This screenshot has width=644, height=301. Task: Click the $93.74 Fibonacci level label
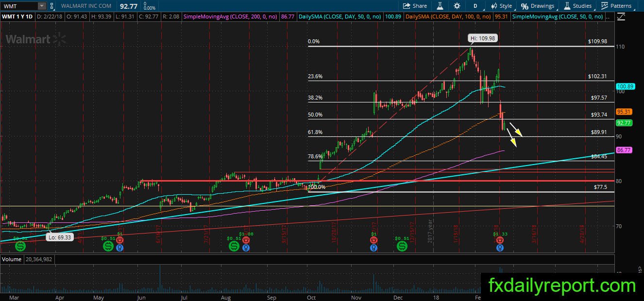(599, 115)
